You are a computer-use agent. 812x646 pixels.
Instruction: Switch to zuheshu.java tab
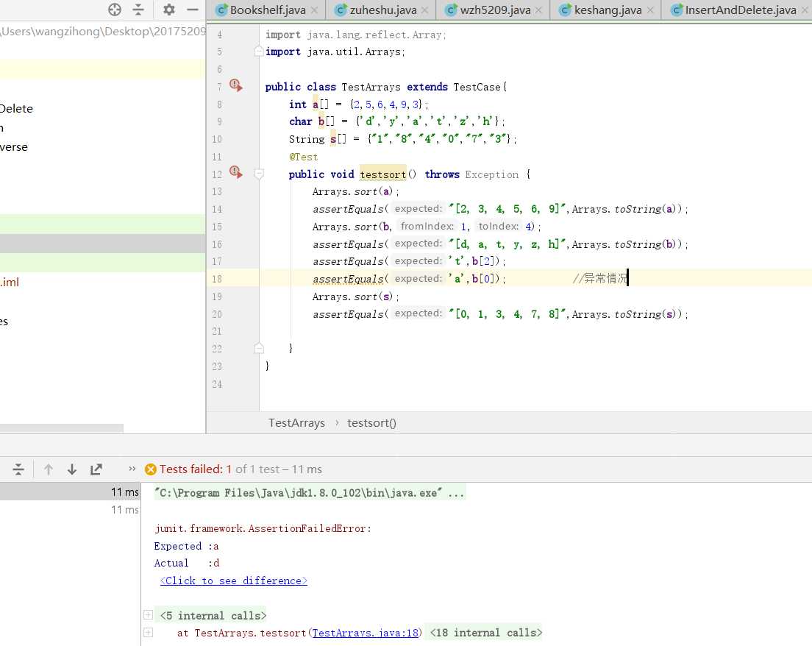381,10
